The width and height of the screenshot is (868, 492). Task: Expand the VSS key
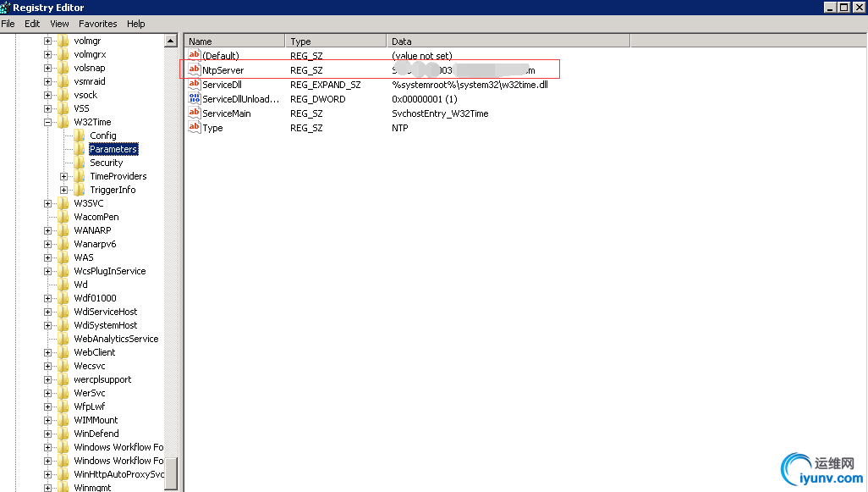[47, 109]
